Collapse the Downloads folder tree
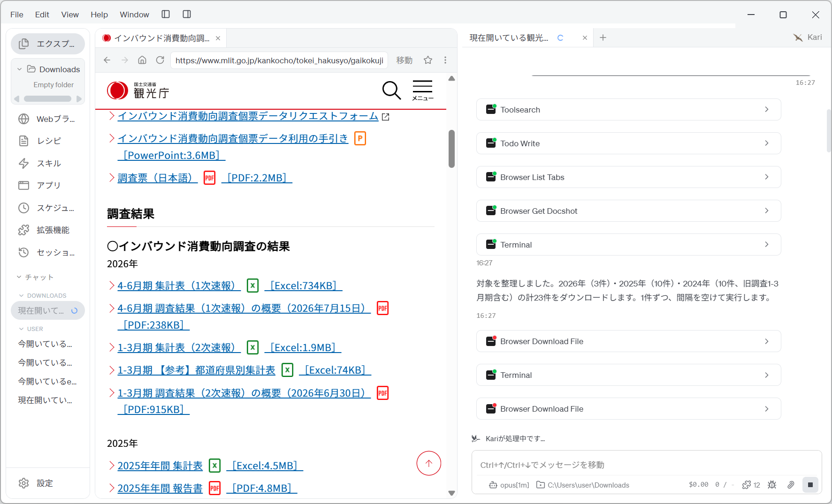Screen dimensions: 832x504 [x=20, y=69]
